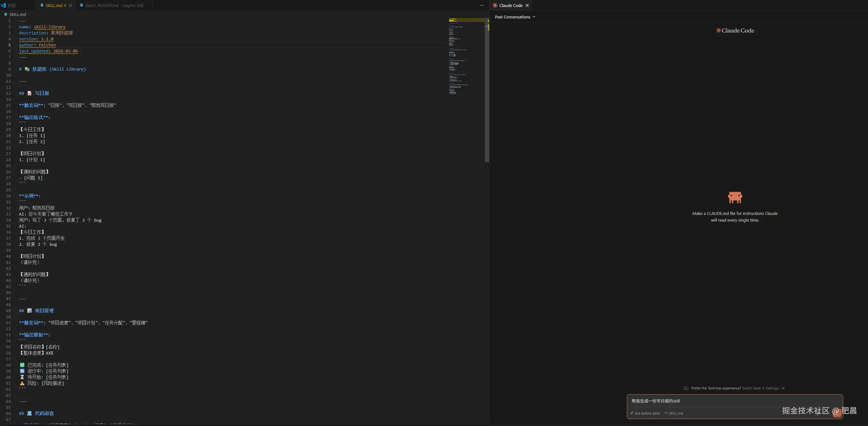Screen dimensions: 868x426
Task: Click the markdown icon on SKILL.md tab
Action: [x=42, y=5]
